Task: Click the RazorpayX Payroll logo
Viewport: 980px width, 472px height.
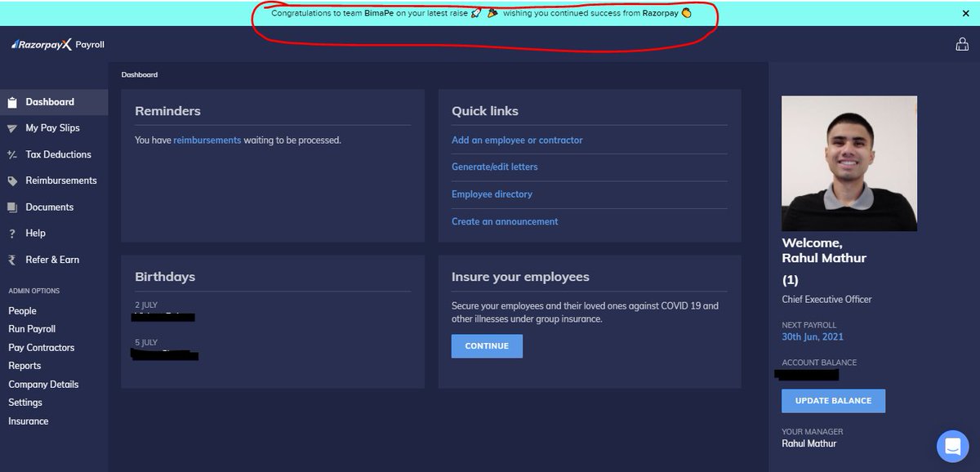Action: [58, 45]
